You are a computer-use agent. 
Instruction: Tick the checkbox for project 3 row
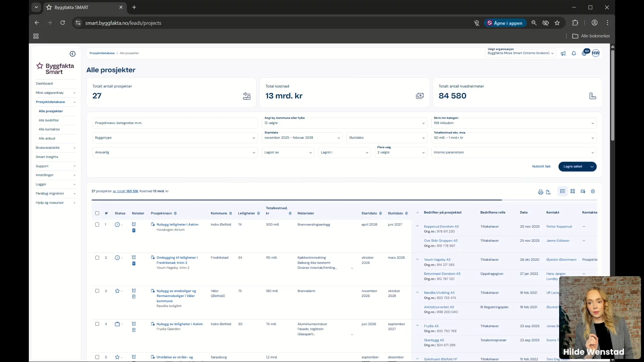97,291
